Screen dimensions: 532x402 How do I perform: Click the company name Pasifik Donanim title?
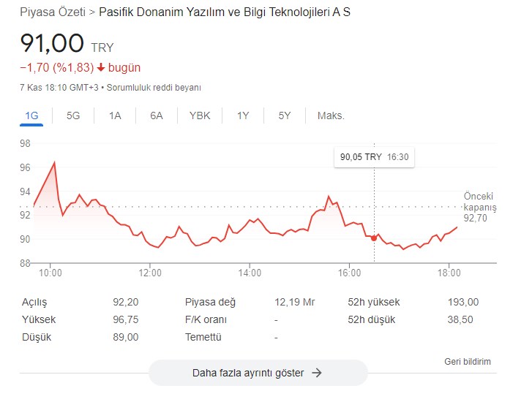click(x=224, y=12)
